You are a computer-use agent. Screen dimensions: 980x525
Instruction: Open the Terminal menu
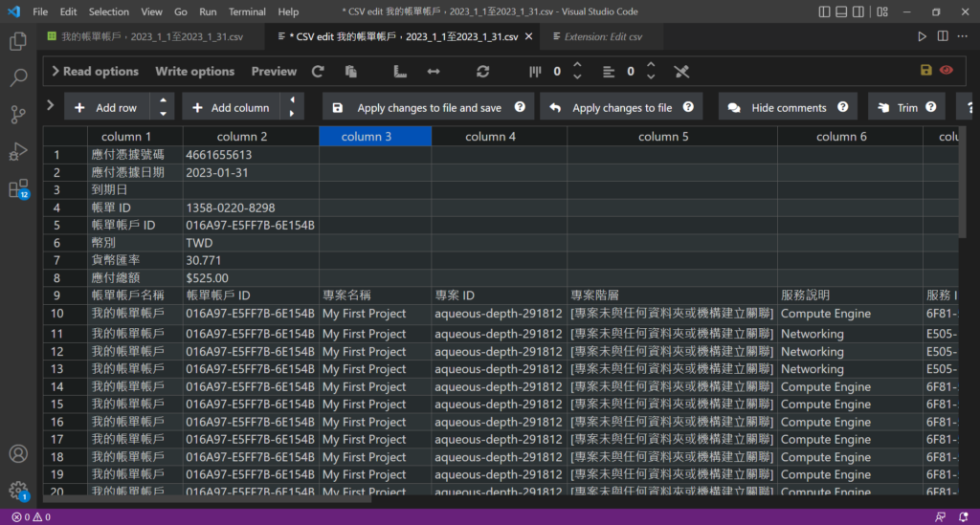point(247,11)
